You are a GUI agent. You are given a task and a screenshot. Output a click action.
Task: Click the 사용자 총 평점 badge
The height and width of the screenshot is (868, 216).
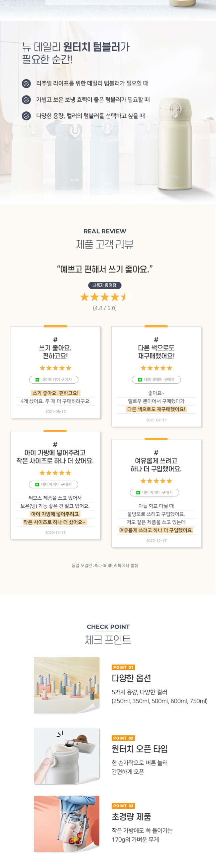tap(105, 285)
